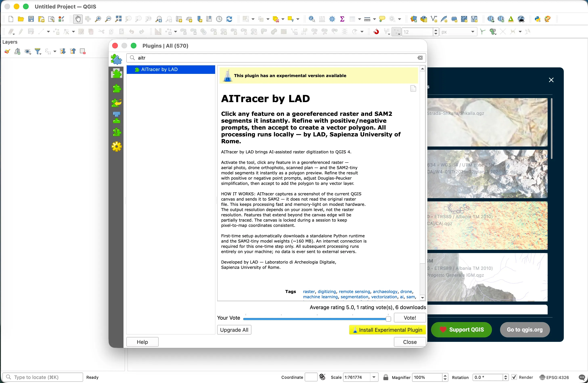This screenshot has height=383, width=588.
Task: Close the Plugins dialog with Close button
Action: click(410, 342)
